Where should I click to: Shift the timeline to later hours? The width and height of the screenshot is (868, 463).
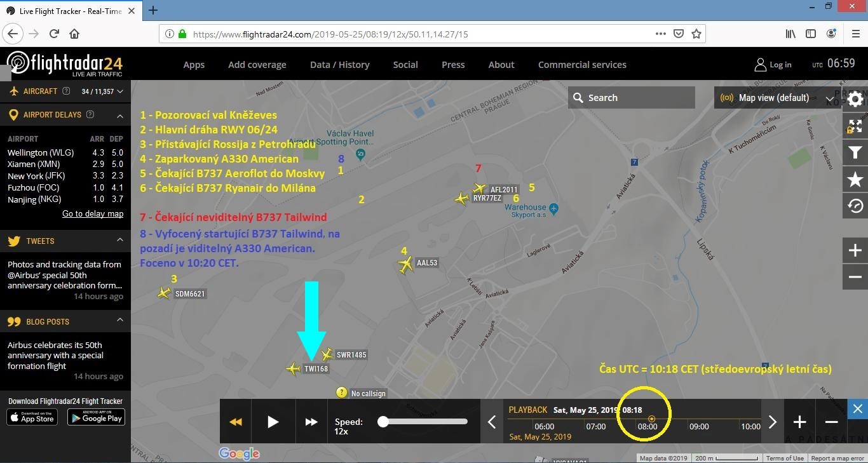[773, 422]
